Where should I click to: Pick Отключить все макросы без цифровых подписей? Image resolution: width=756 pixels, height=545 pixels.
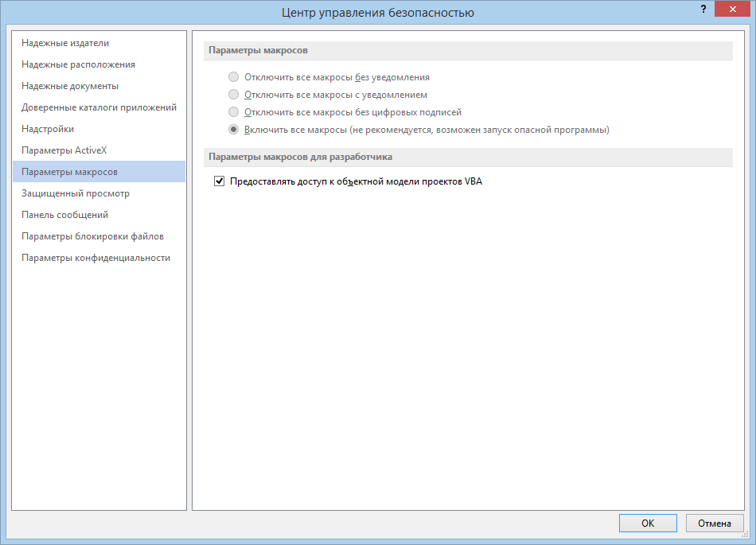233,112
